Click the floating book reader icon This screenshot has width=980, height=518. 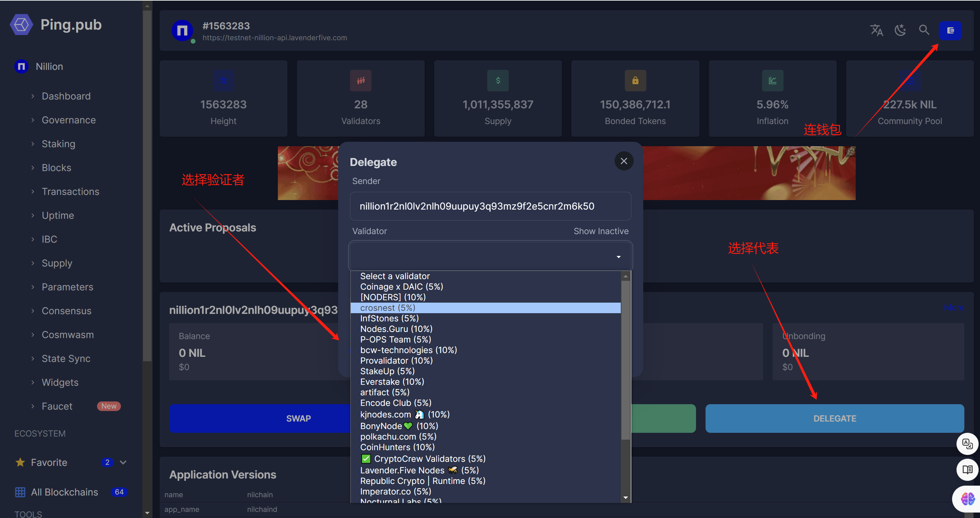[x=967, y=470]
